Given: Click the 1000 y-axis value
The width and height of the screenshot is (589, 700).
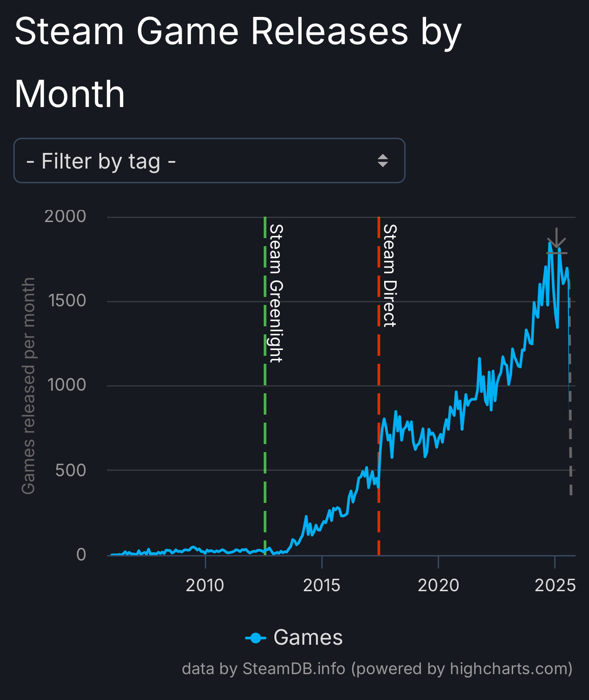Looking at the screenshot, I should 67,385.
